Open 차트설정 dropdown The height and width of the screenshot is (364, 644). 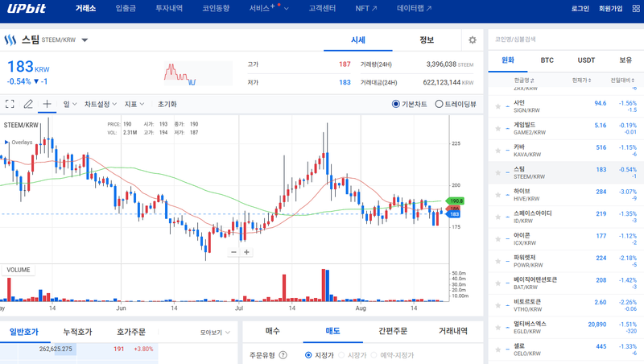click(101, 104)
